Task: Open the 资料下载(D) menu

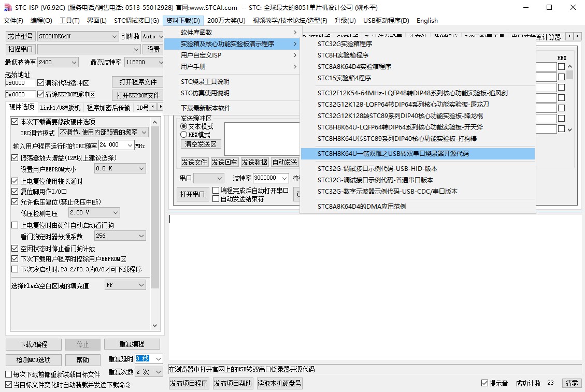Action: point(183,21)
